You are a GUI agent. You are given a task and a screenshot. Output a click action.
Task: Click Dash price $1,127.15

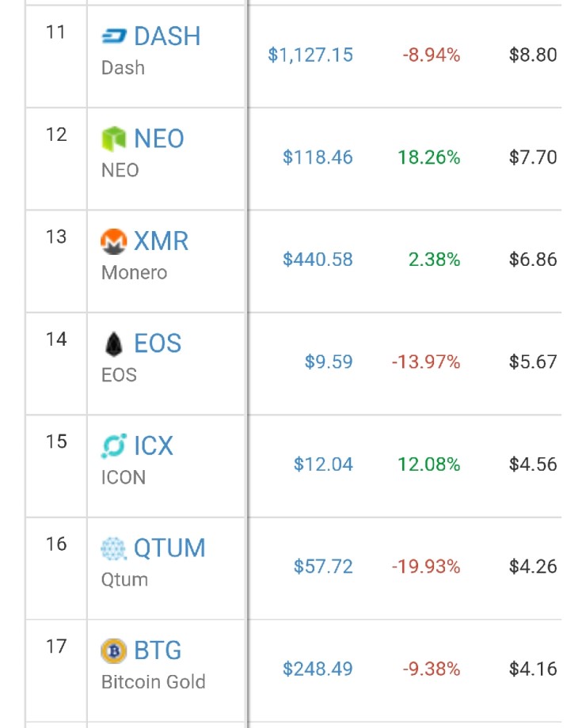click(310, 55)
